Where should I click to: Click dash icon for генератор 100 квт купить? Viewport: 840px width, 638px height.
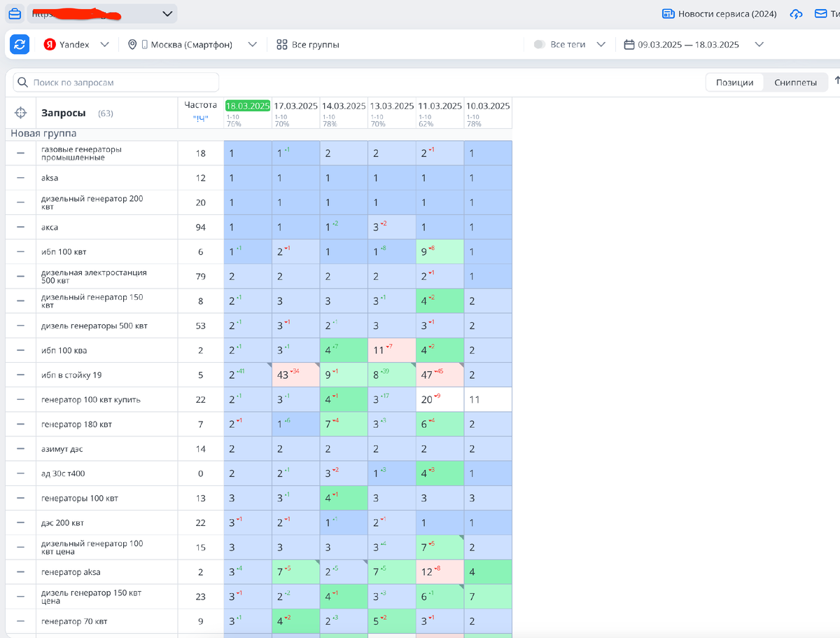(x=20, y=399)
